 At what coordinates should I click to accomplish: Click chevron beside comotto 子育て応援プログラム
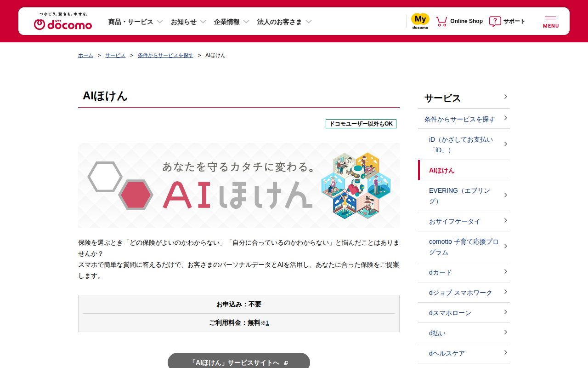pos(505,246)
